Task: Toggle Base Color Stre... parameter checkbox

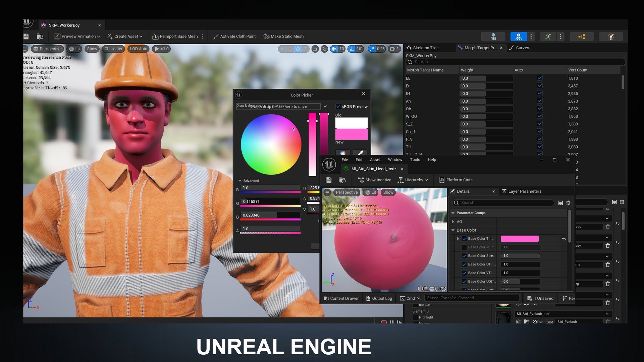Action: pos(464,256)
